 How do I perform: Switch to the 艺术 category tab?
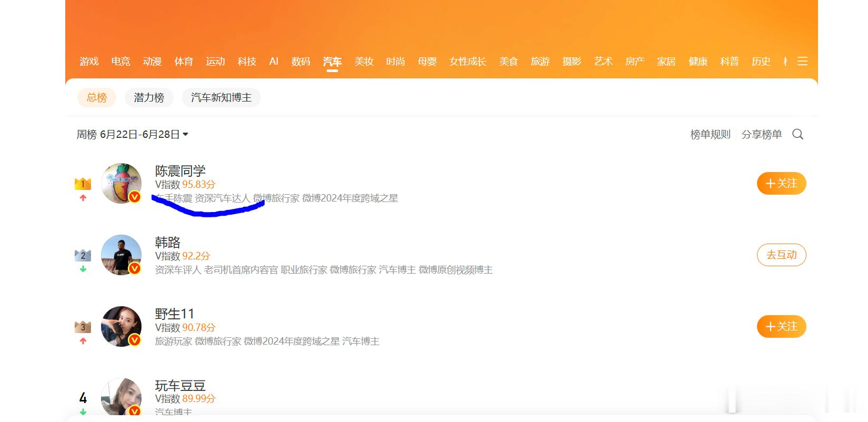pyautogui.click(x=603, y=62)
